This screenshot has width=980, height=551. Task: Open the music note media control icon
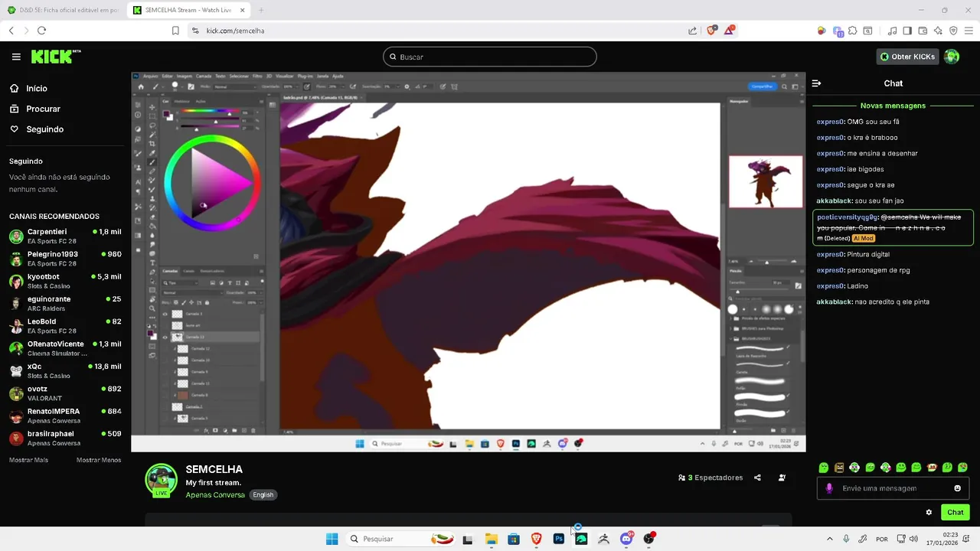892,31
